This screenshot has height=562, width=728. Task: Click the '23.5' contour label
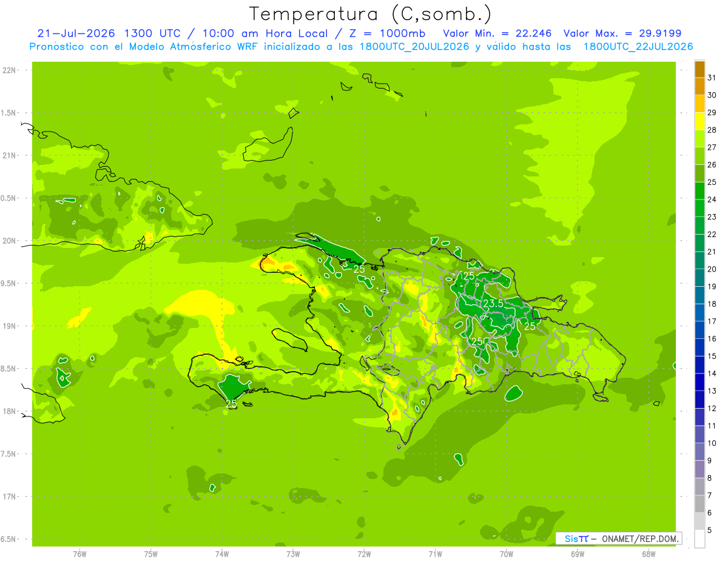493,303
